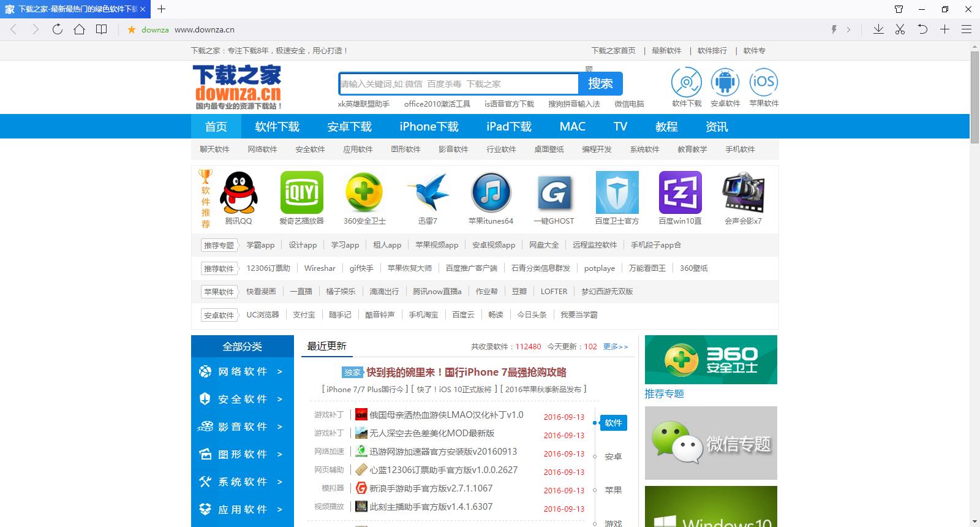Image resolution: width=980 pixels, height=527 pixels.
Task: Open the iPhone 7 headline article link
Action: point(466,372)
